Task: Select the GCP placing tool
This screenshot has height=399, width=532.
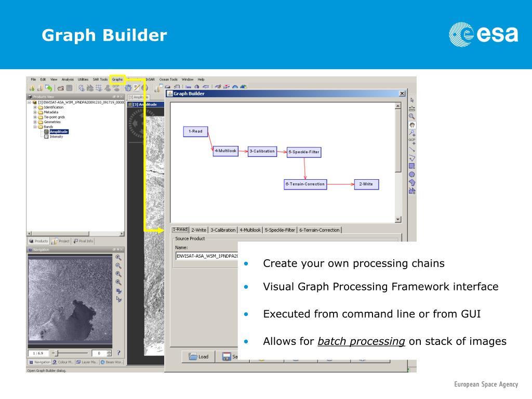Action: coord(412,141)
